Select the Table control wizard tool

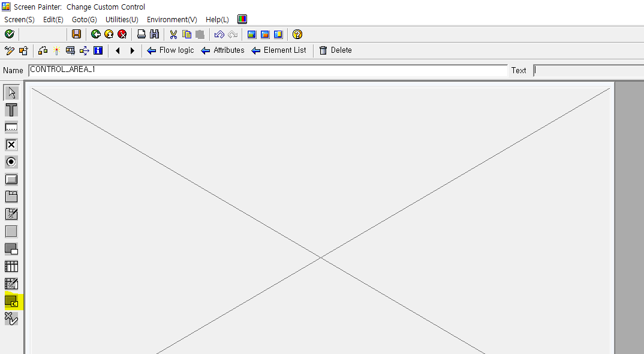11,284
